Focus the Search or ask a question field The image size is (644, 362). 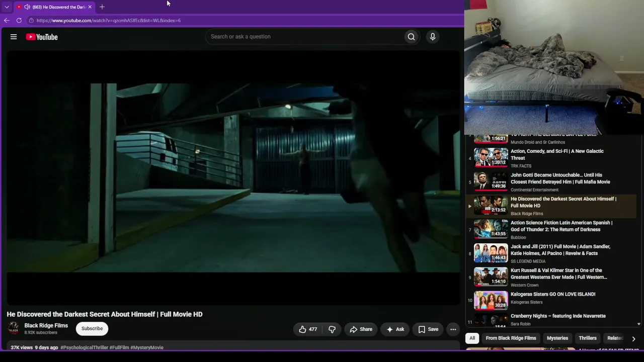(305, 37)
